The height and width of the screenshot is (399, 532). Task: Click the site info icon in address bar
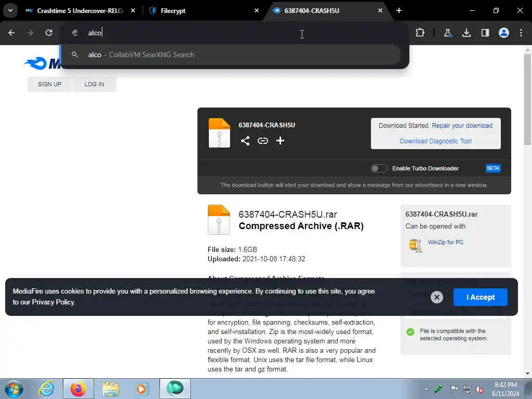(x=75, y=33)
